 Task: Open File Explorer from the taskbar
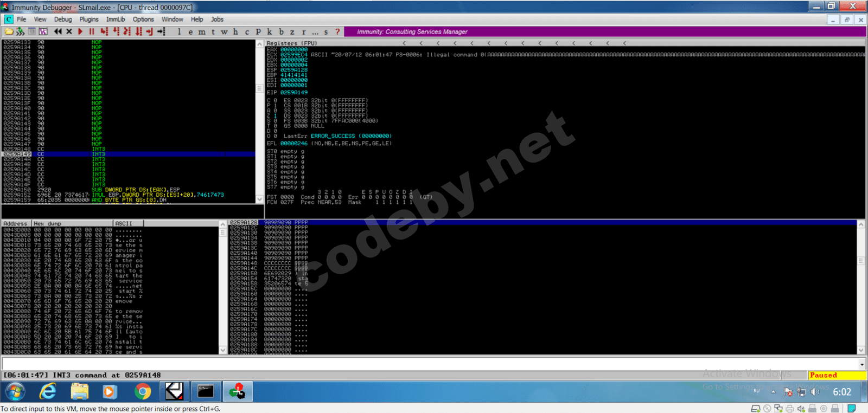[x=79, y=391]
